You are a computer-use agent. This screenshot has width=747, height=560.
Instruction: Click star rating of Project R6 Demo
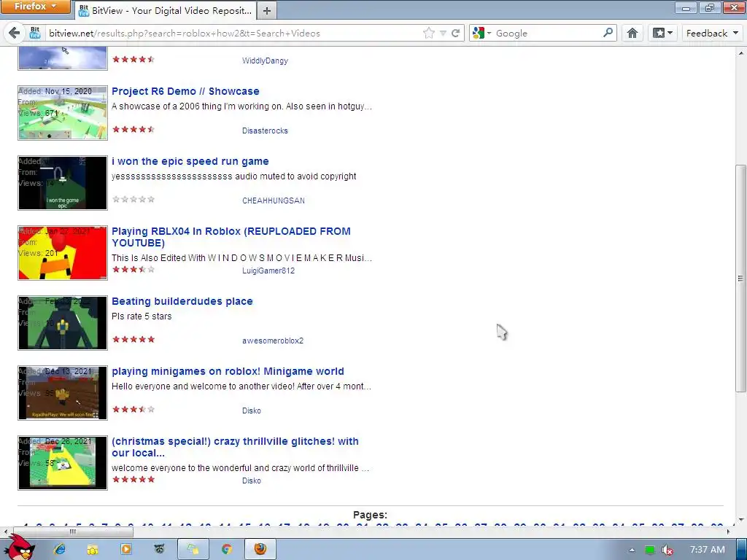tap(133, 129)
